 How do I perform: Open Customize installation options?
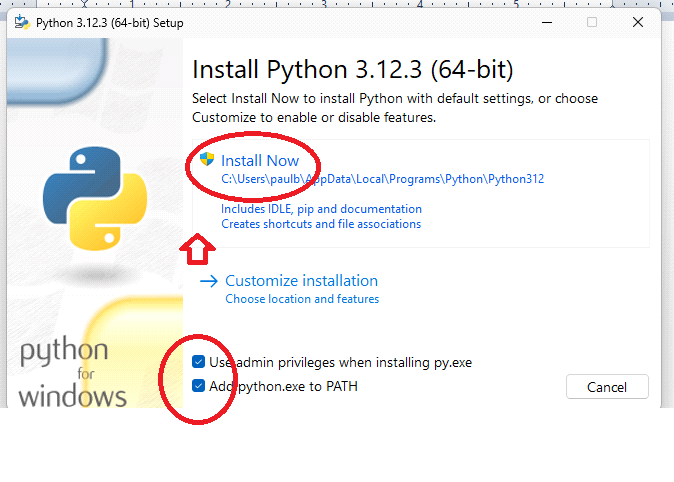tap(301, 281)
